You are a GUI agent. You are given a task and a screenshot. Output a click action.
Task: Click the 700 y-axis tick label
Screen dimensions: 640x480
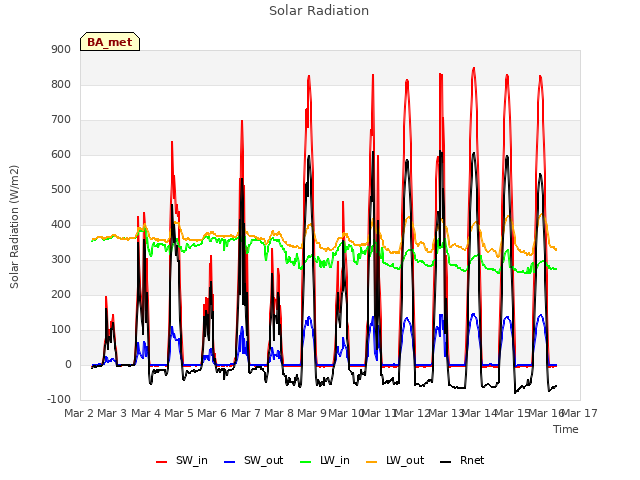pyautogui.click(x=61, y=120)
